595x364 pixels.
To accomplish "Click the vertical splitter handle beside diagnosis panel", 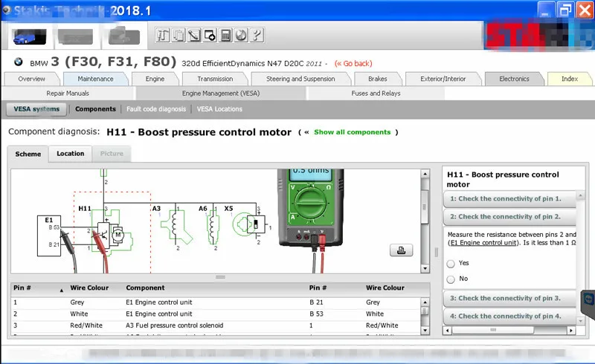I will pos(436,252).
